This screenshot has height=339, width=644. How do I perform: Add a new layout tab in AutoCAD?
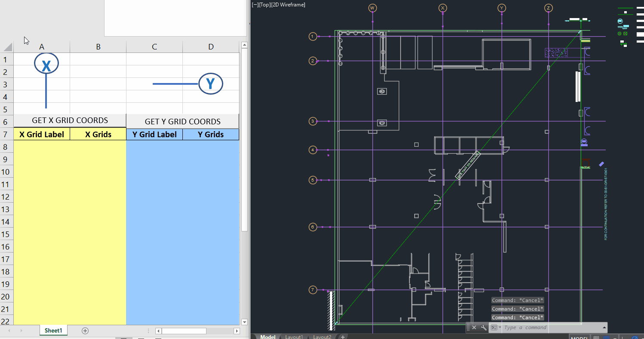[343, 337]
